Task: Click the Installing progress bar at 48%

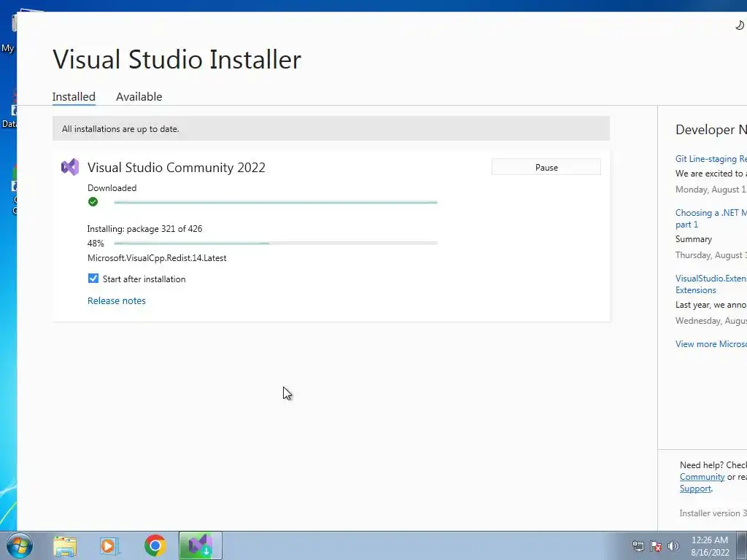Action: coord(276,244)
